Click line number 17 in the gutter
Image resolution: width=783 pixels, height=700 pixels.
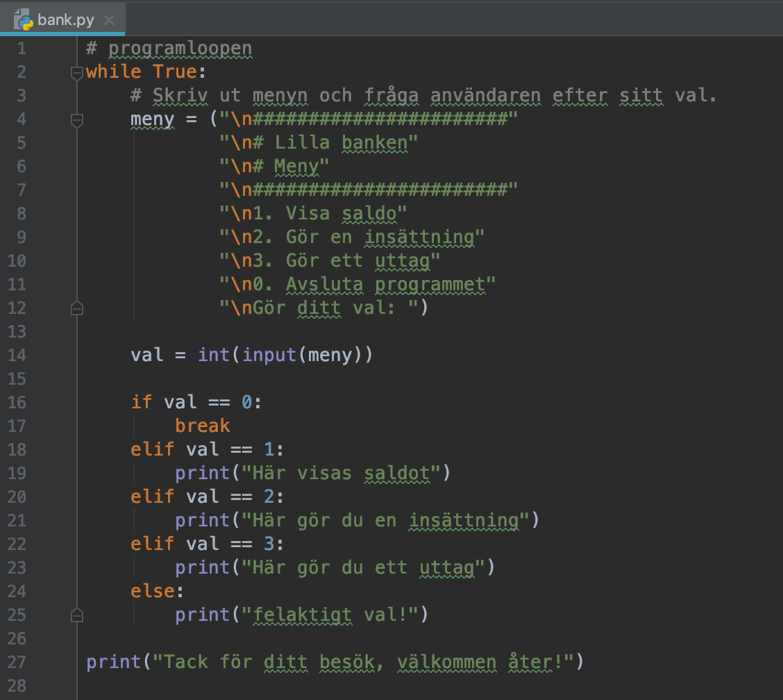pyautogui.click(x=17, y=426)
